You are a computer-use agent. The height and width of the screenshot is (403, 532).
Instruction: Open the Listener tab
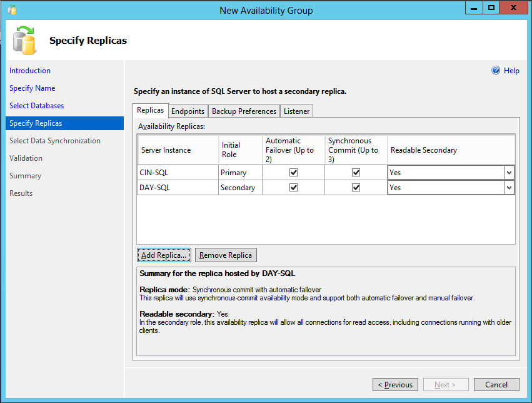296,111
